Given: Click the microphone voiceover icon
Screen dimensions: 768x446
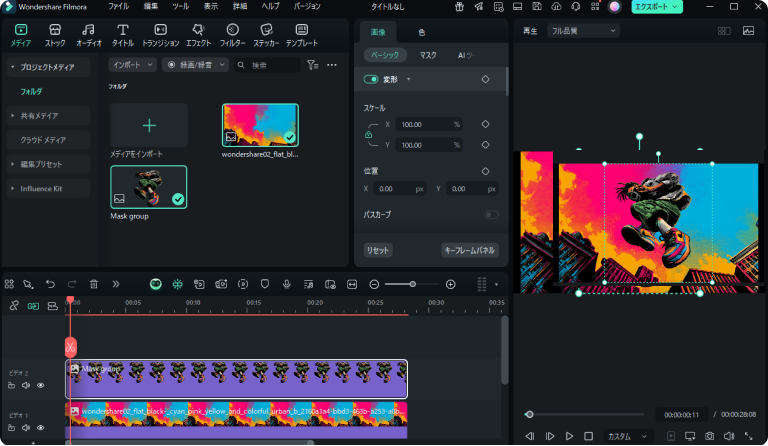Looking at the screenshot, I should (287, 284).
